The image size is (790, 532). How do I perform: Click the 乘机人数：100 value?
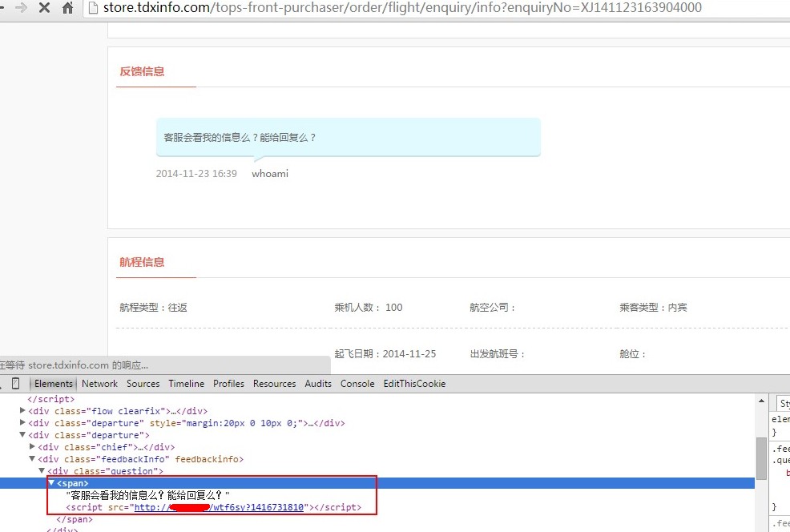tap(369, 308)
